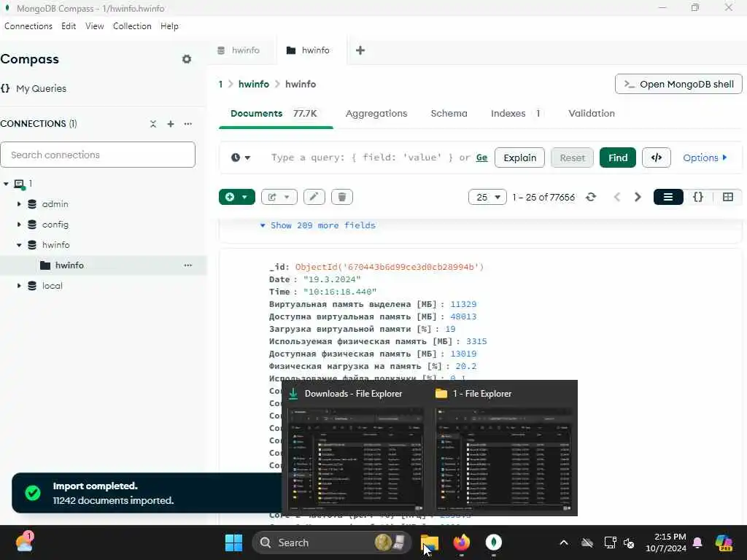Expand the admin database
Viewport: 747px width, 560px height.
point(19,204)
